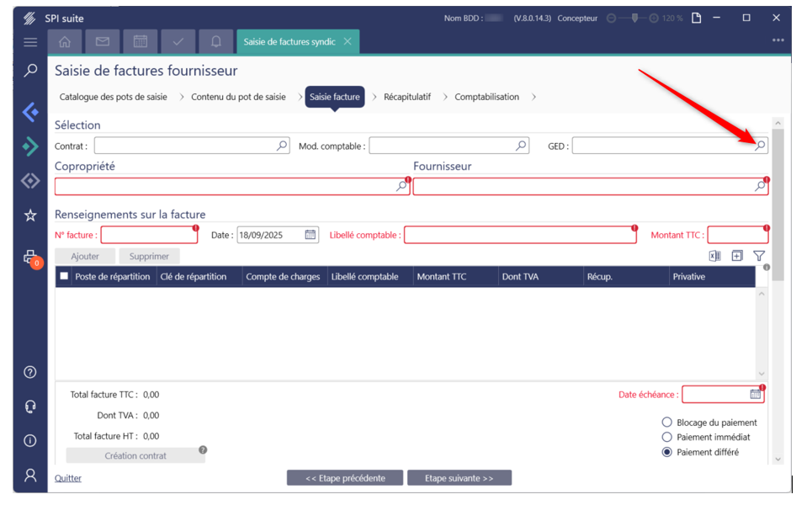The image size is (812, 505).
Task: Click the GED field magnifier icon
Action: pos(760,146)
